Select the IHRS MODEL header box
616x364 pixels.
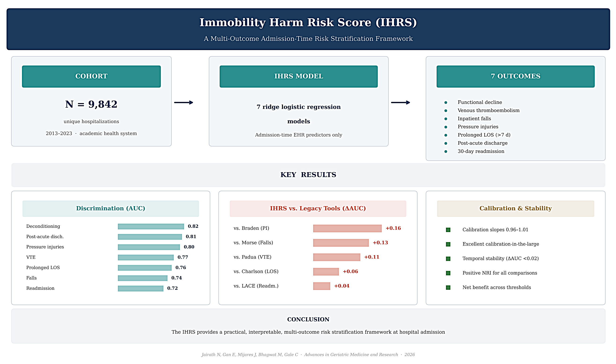pyautogui.click(x=298, y=76)
